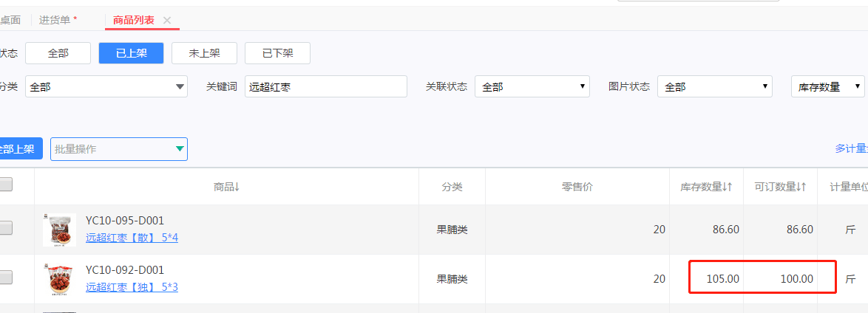The width and height of the screenshot is (868, 313).
Task: Click the green arrow in 批量操作 box
Action: (x=180, y=149)
